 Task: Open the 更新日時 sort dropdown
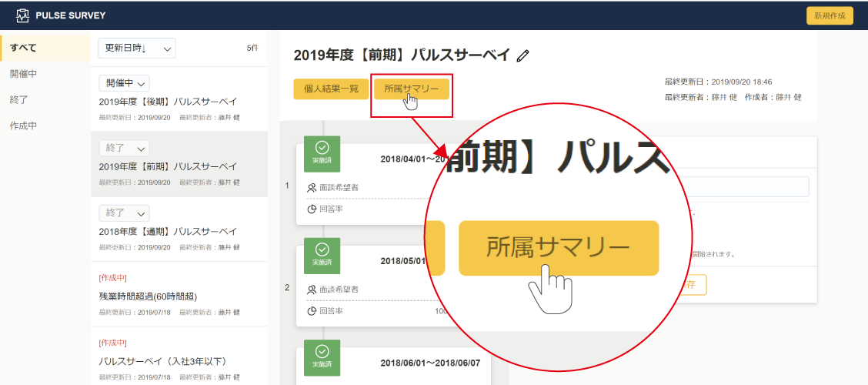[137, 48]
